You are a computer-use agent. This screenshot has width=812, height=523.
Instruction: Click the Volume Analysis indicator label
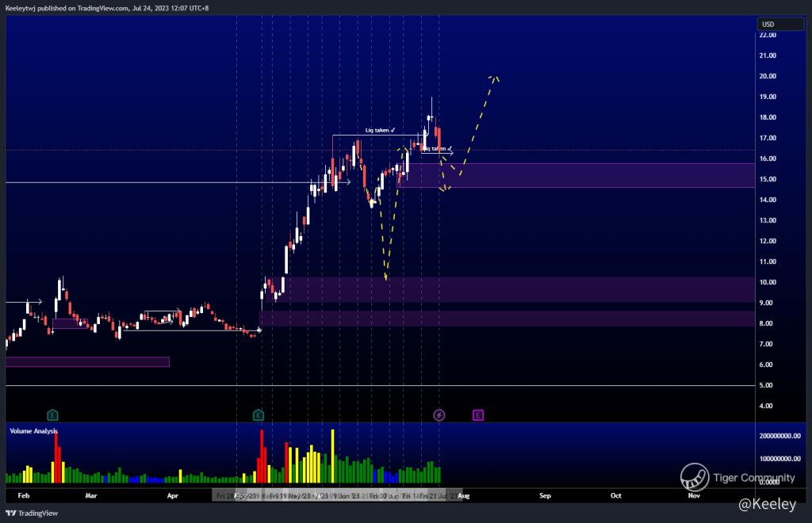(33, 431)
